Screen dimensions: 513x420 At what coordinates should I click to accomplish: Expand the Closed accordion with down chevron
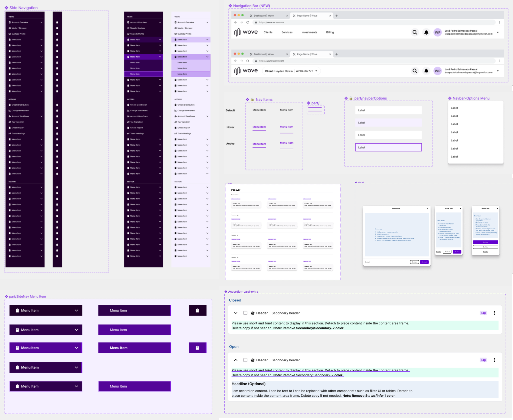(236, 313)
